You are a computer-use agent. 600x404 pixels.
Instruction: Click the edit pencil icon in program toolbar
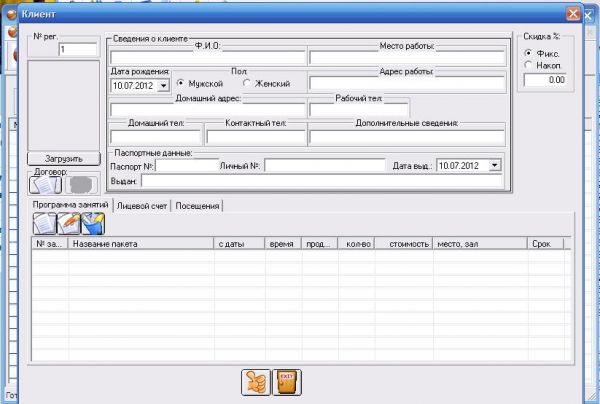coord(70,225)
